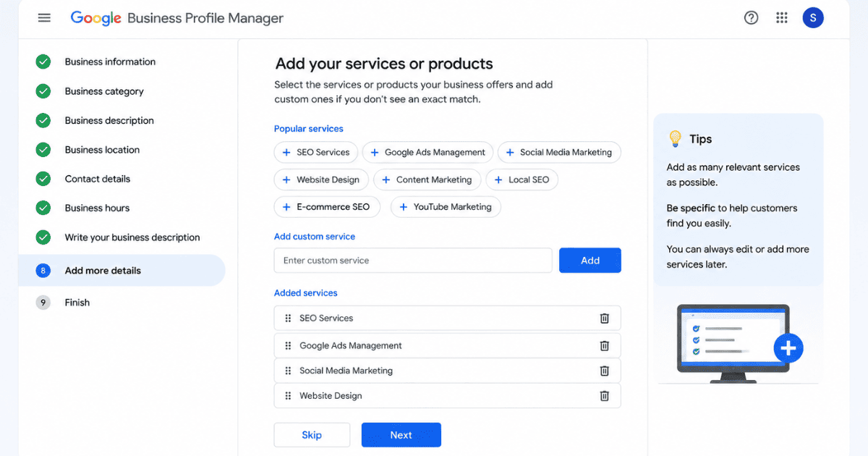Viewport: 868px width, 456px height.
Task: Click the check beside Write your business description
Action: 43,237
